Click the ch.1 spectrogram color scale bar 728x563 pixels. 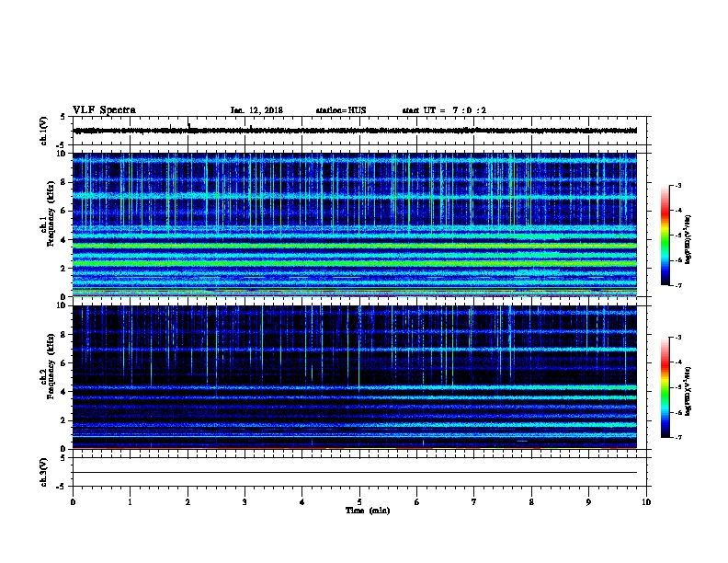pos(665,236)
